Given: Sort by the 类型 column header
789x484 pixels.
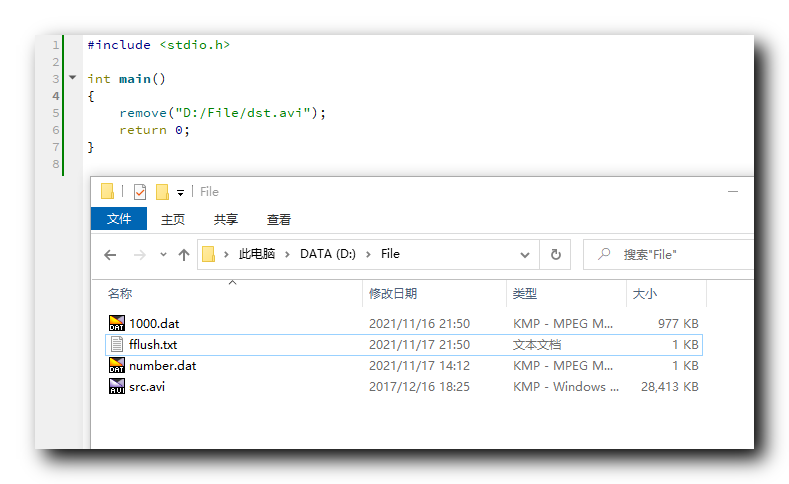Looking at the screenshot, I should pos(525,294).
